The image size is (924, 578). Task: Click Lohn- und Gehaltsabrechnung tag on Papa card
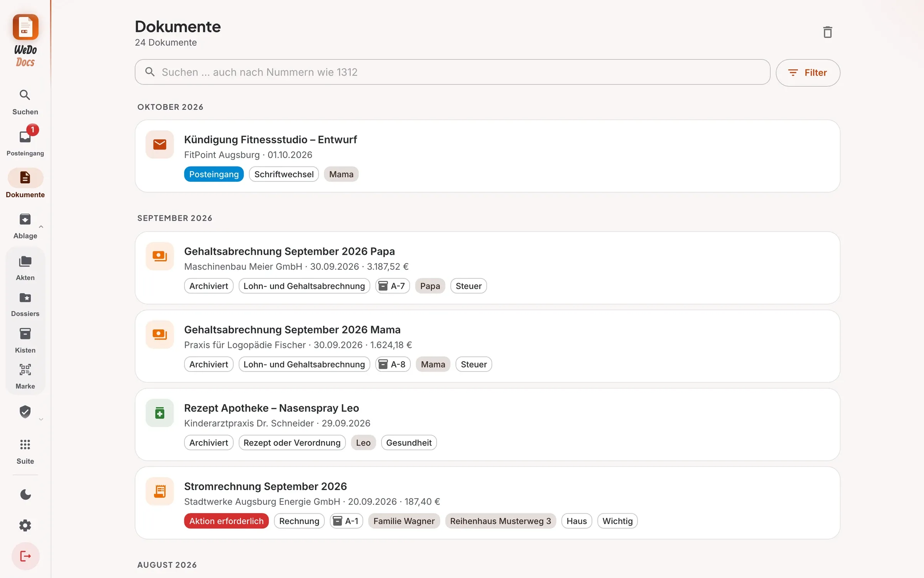click(304, 286)
